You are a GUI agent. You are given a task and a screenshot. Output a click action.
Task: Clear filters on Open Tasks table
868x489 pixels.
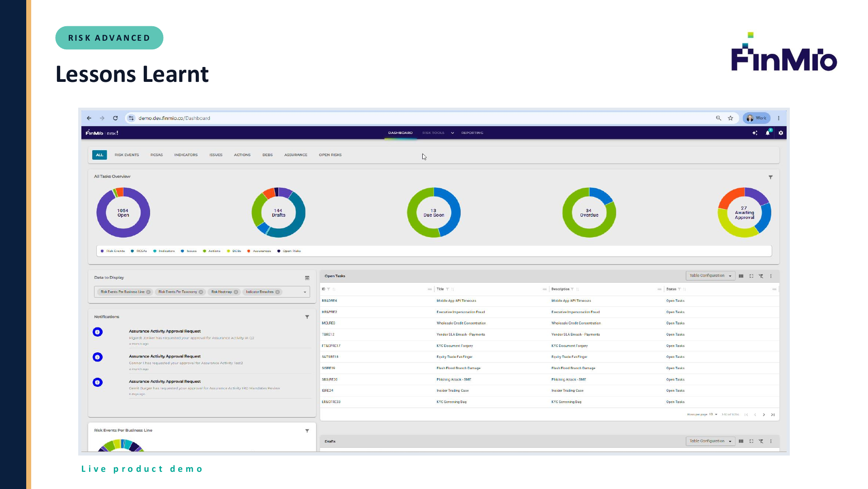click(761, 276)
